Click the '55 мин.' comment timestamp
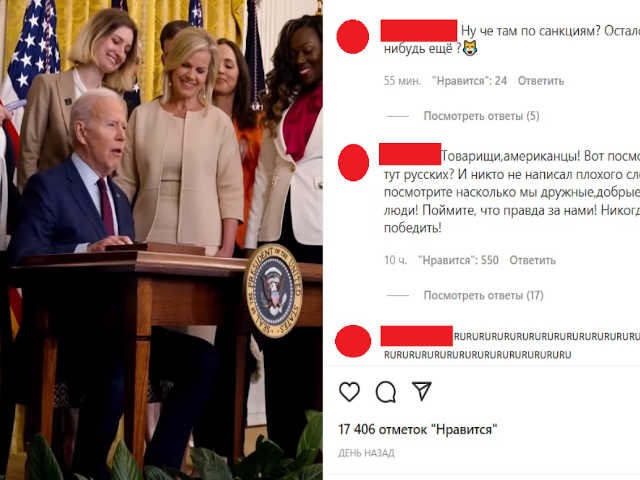The width and height of the screenshot is (640, 480). tap(402, 81)
